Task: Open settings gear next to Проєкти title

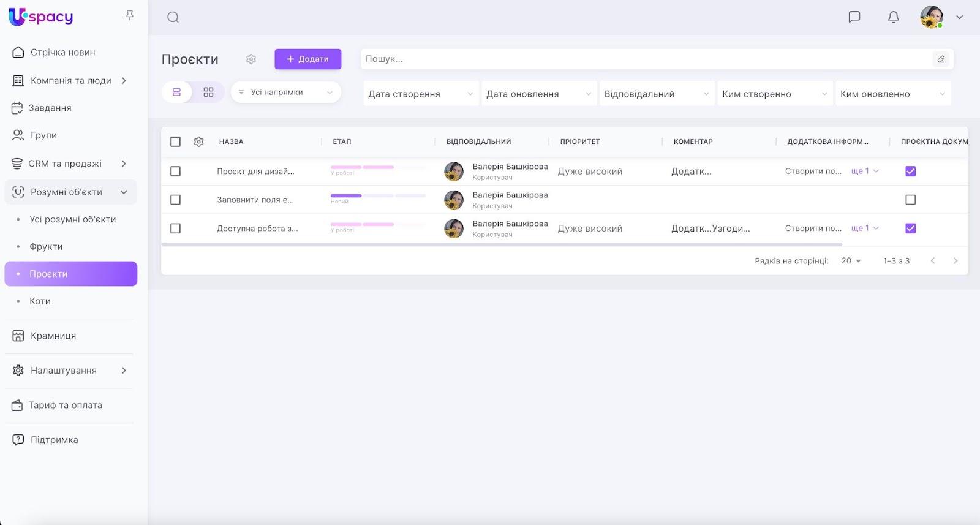Action: click(251, 59)
